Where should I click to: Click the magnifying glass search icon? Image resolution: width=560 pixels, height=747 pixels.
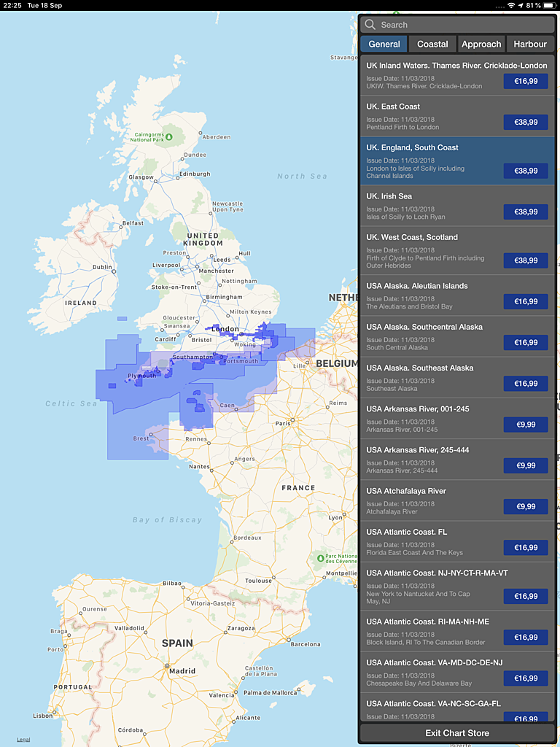pos(370,25)
